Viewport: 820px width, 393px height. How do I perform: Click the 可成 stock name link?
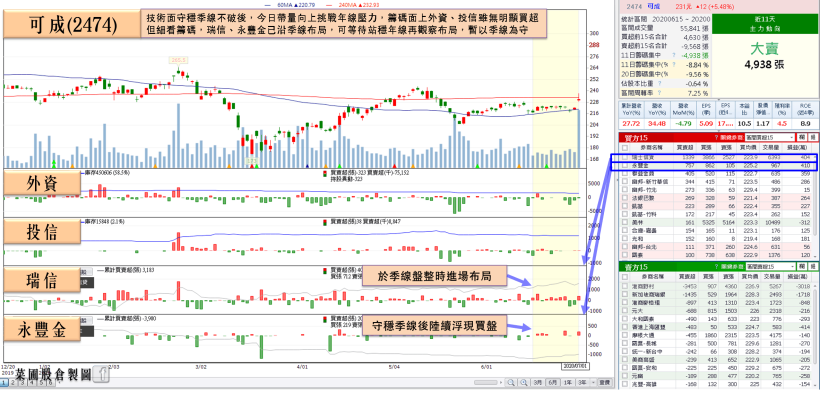coord(653,6)
